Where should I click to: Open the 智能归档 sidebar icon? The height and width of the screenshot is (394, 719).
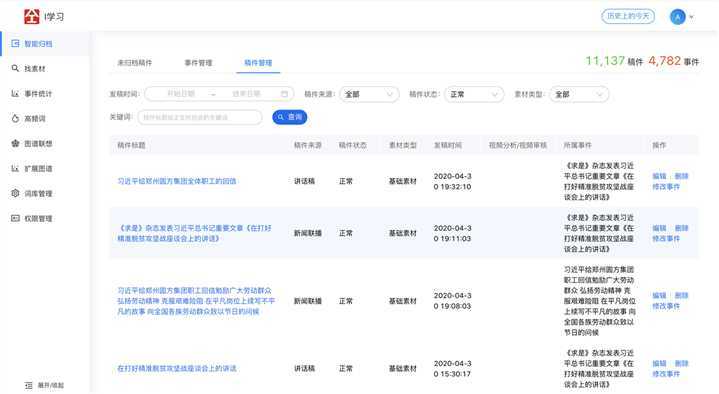[x=15, y=44]
